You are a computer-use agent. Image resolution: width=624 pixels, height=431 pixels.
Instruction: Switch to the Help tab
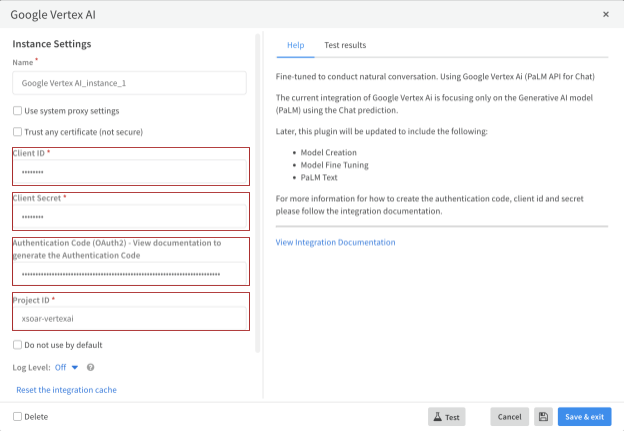pyautogui.click(x=296, y=45)
